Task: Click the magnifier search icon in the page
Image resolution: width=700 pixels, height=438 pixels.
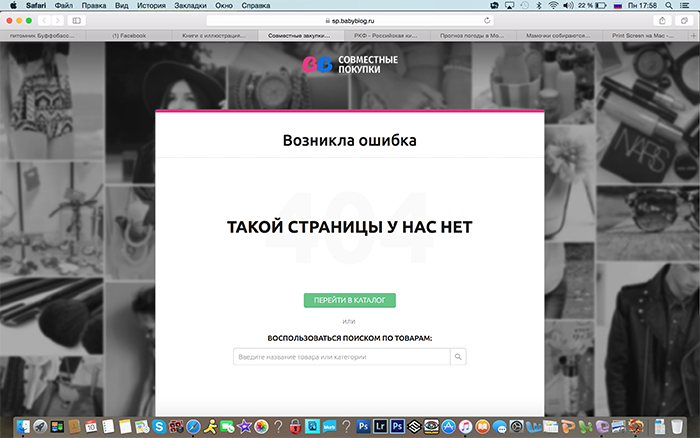Action: pyautogui.click(x=458, y=357)
